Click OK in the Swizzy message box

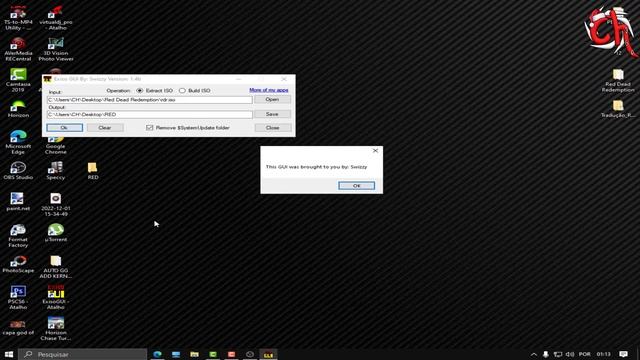[x=356, y=186]
